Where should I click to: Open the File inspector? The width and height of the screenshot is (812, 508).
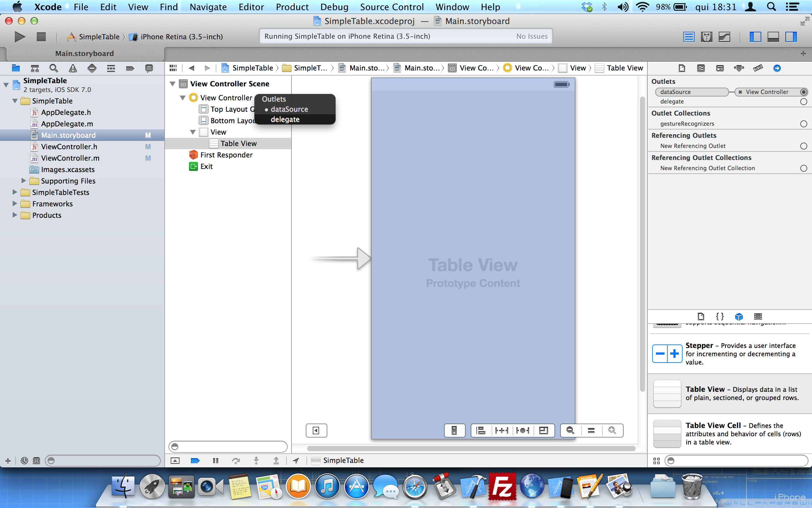tap(681, 68)
